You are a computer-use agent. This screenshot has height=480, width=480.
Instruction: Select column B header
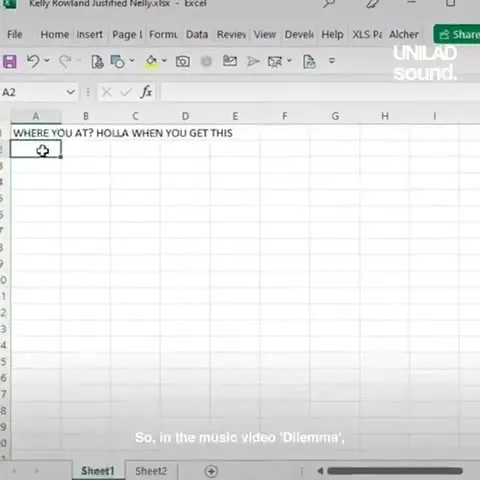(86, 116)
